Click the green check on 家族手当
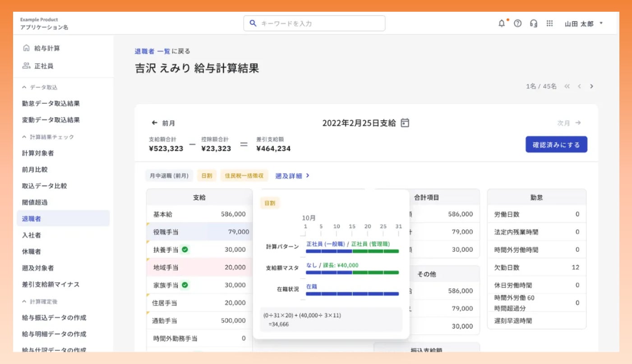This screenshot has width=632, height=364. click(185, 285)
